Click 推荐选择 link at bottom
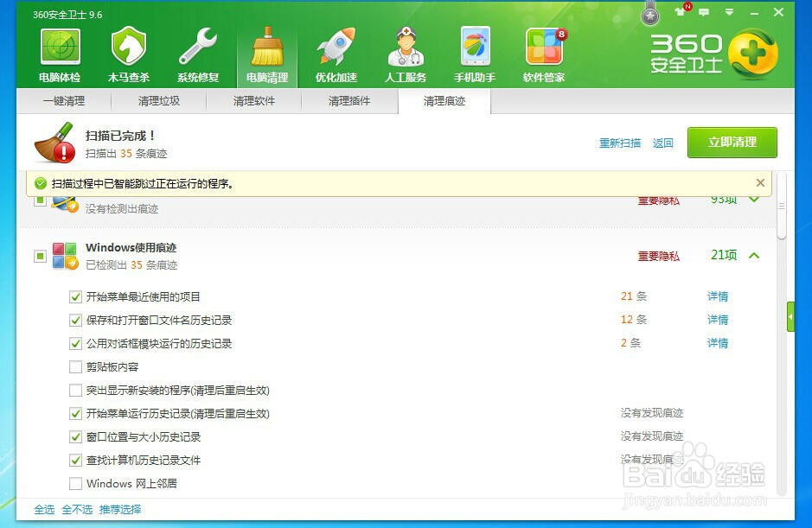 (120, 509)
